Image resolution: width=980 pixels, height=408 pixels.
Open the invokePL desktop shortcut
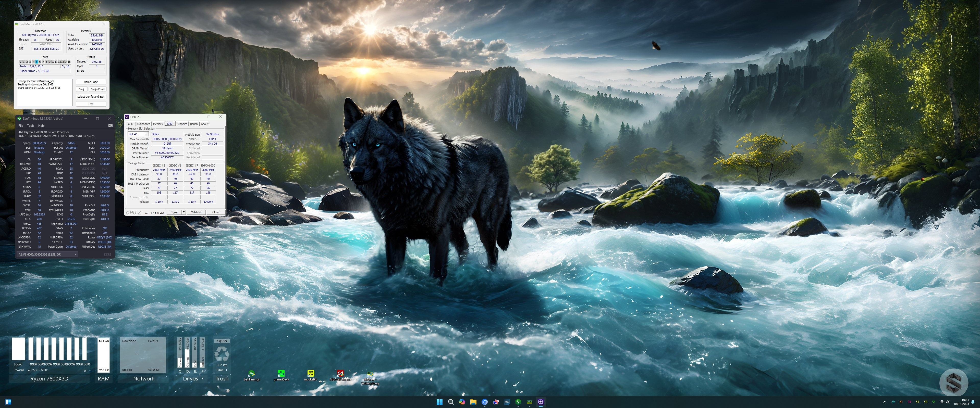point(310,374)
